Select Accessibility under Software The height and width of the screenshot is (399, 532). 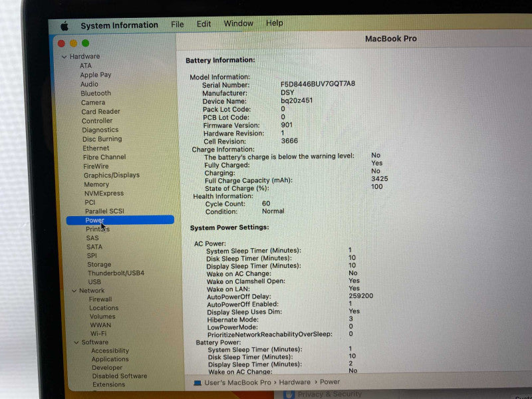coord(110,351)
